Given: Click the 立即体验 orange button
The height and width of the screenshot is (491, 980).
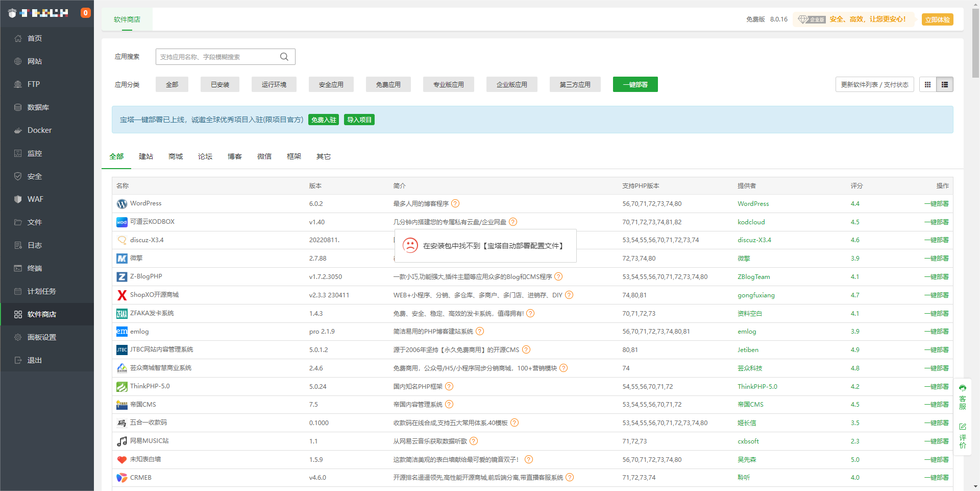Looking at the screenshot, I should (x=938, y=19).
